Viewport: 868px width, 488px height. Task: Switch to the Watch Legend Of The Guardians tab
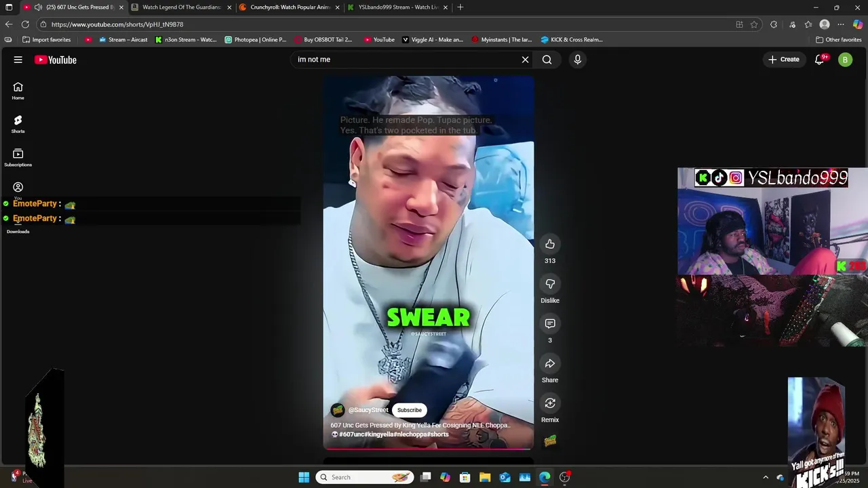(182, 7)
